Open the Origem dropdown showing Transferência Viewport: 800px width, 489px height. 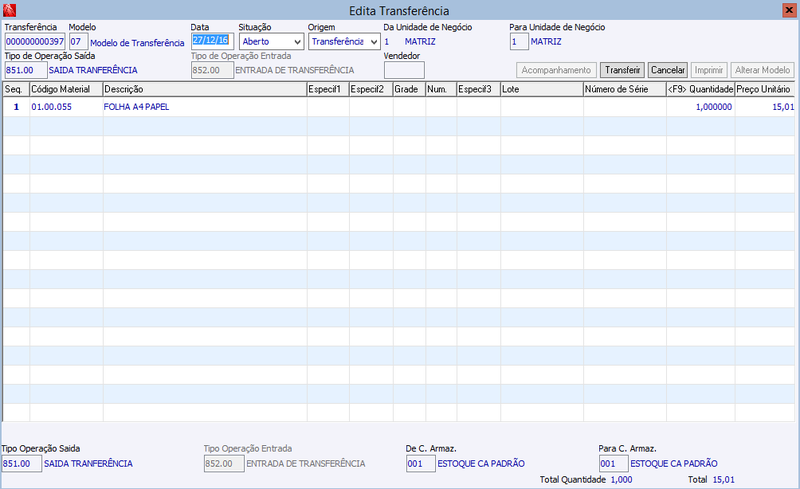pyautogui.click(x=344, y=42)
